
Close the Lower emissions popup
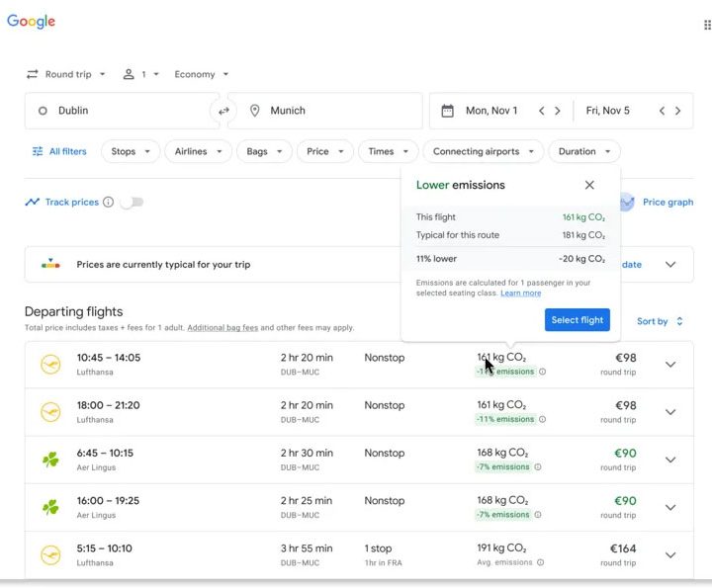tap(589, 185)
